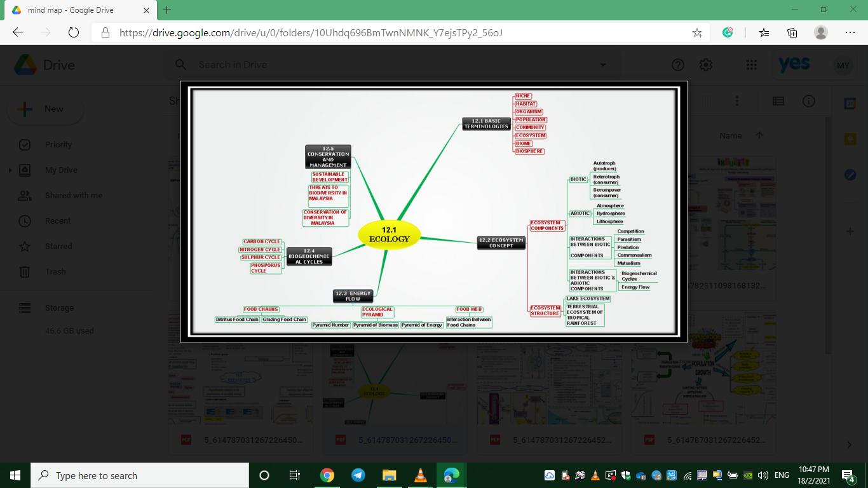This screenshot has width=868, height=488.
Task: Open Google Calendar side panel
Action: [x=850, y=104]
